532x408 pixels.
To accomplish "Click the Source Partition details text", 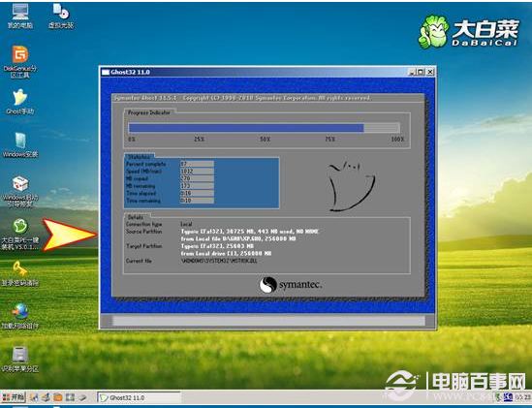I will (250, 235).
